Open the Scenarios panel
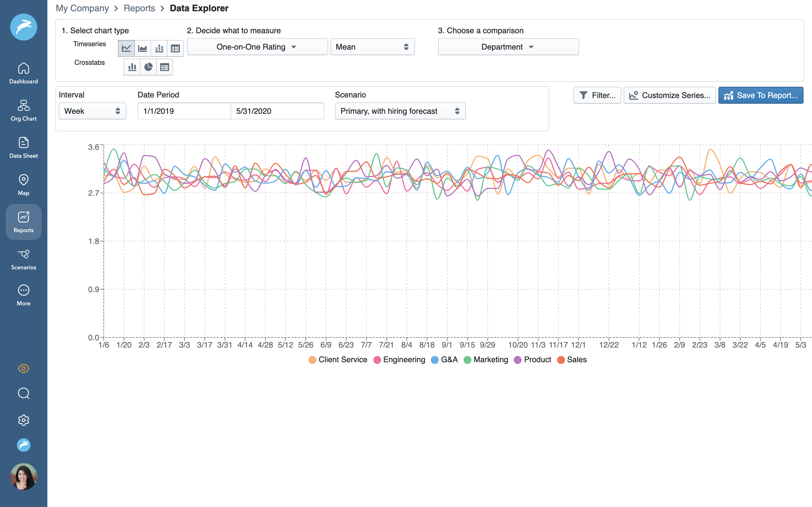The image size is (812, 507). tap(23, 259)
